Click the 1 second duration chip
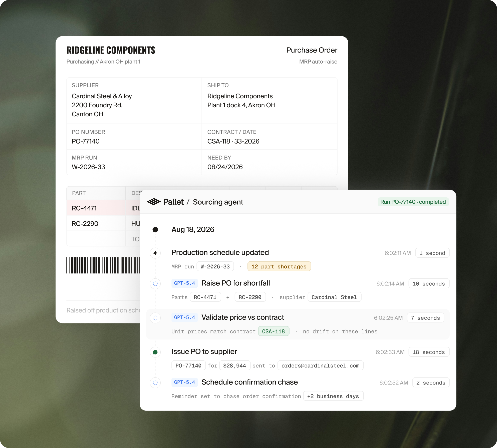497x448 pixels. (x=432, y=253)
